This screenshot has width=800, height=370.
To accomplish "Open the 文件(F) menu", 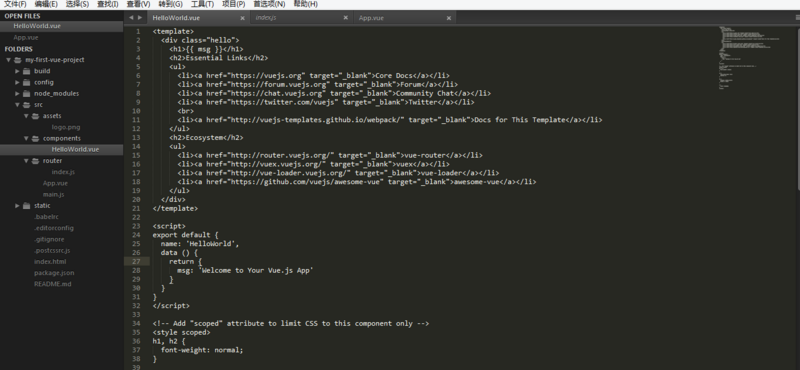I will (15, 4).
